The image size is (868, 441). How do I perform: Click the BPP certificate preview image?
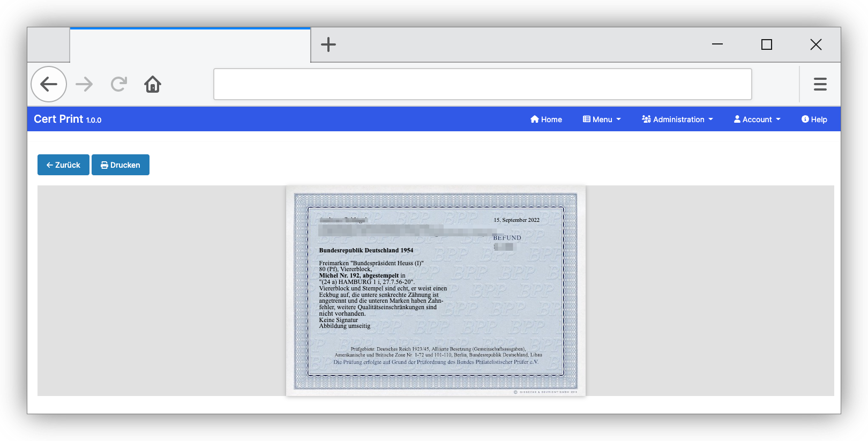(436, 291)
